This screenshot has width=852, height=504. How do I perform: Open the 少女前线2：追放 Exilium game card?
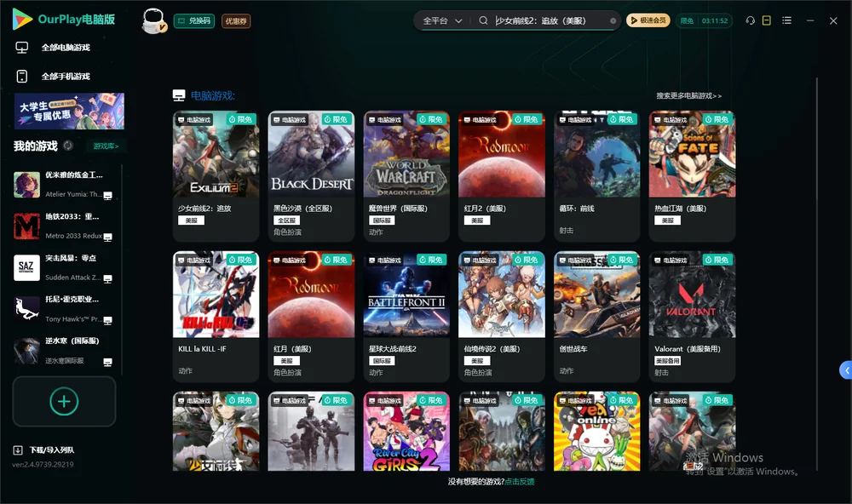[216, 176]
